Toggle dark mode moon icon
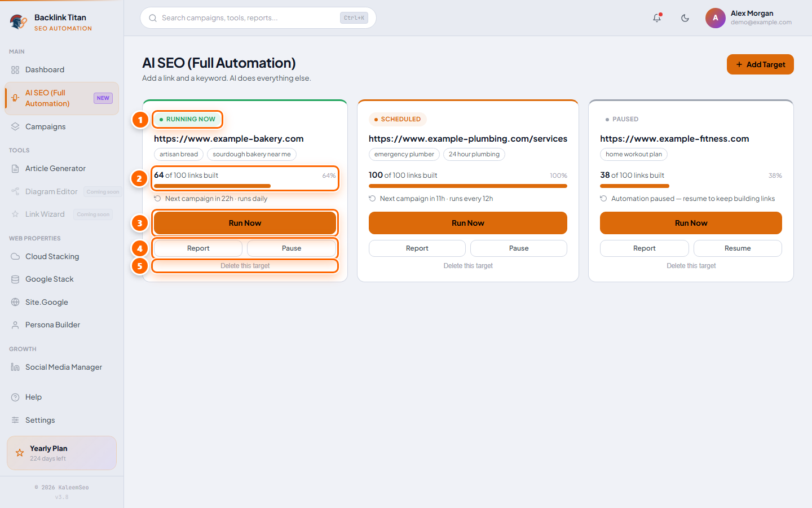Screen dimensions: 812x508 click(x=685, y=18)
